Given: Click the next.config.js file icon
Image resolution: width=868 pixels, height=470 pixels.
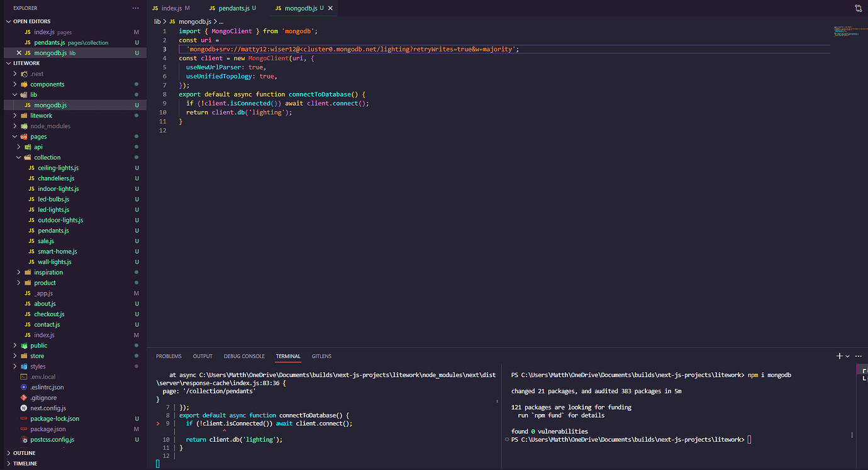Looking at the screenshot, I should [24, 408].
